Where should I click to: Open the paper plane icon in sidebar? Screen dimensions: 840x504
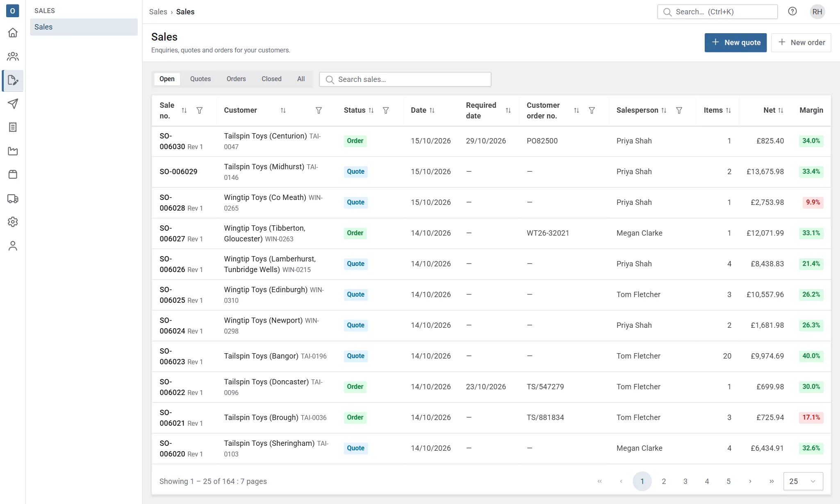pos(13,104)
